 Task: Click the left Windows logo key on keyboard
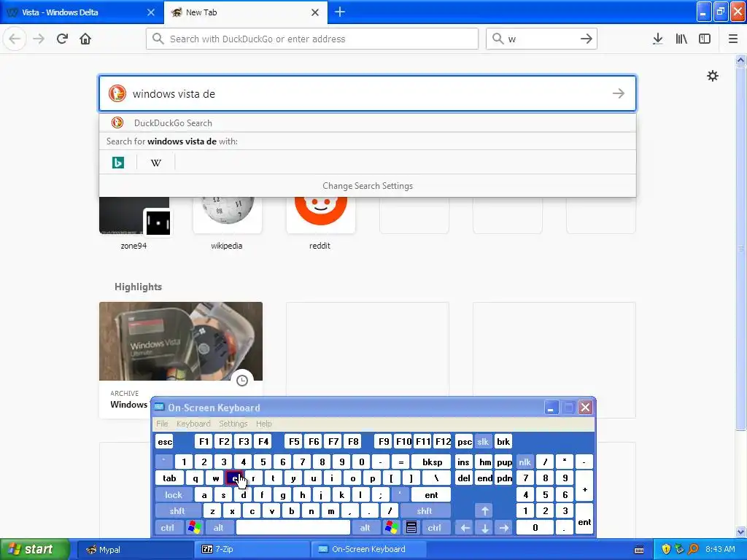pyautogui.click(x=194, y=528)
